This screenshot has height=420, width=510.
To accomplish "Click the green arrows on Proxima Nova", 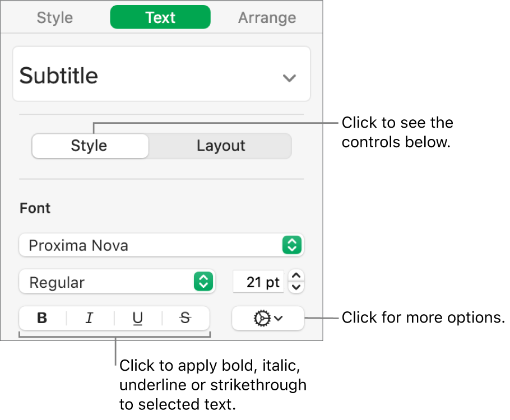I will [292, 245].
